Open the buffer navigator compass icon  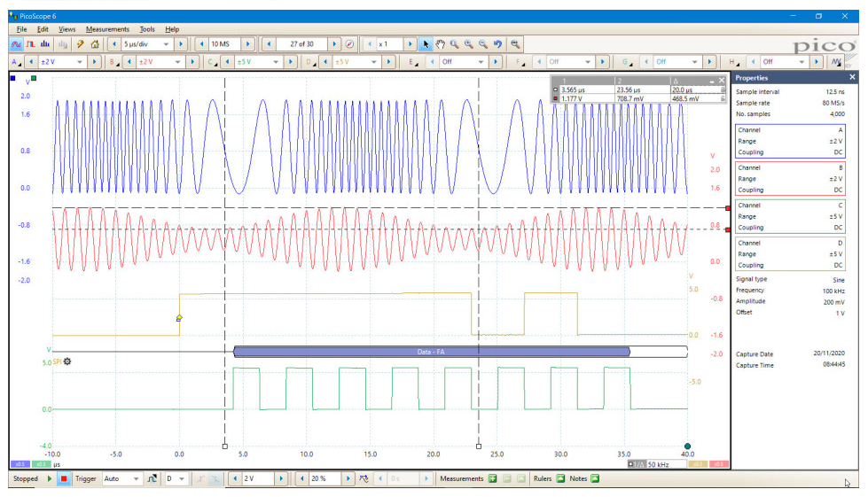pos(349,44)
